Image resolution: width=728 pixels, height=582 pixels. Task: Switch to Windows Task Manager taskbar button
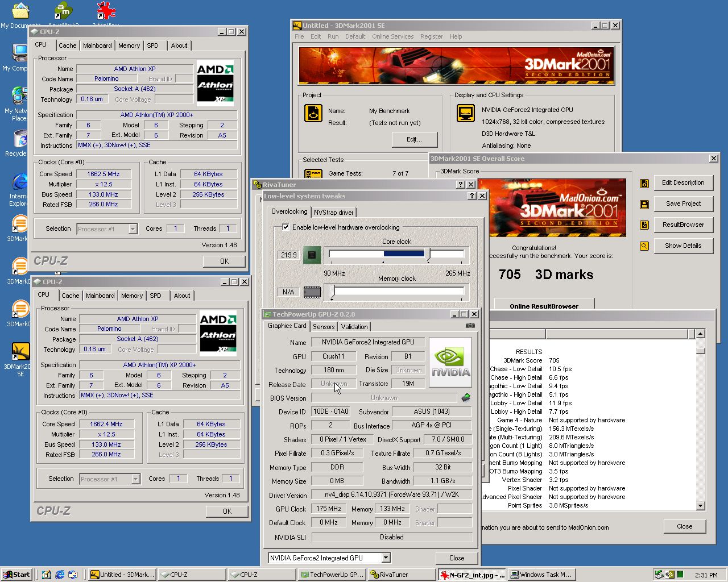541,575
